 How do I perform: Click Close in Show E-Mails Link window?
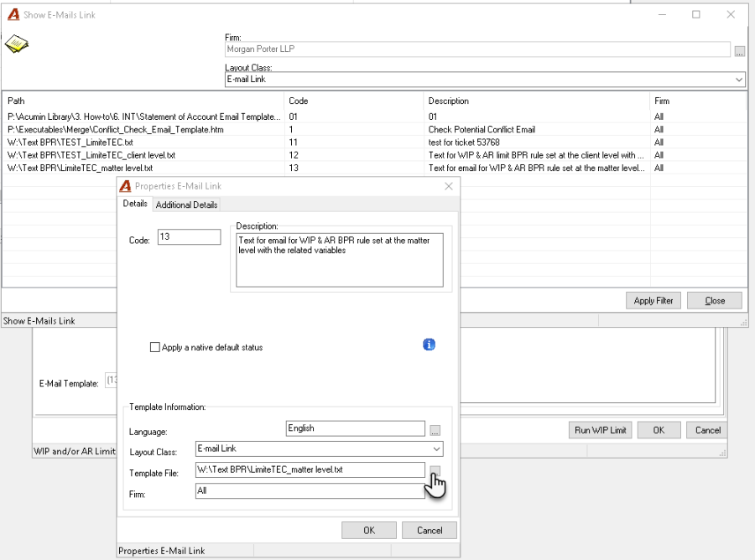[x=715, y=301]
